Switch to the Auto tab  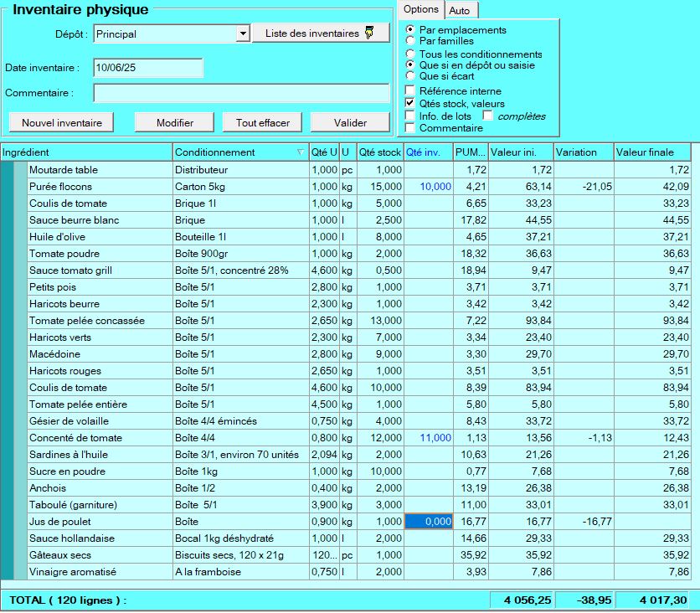[x=459, y=10]
